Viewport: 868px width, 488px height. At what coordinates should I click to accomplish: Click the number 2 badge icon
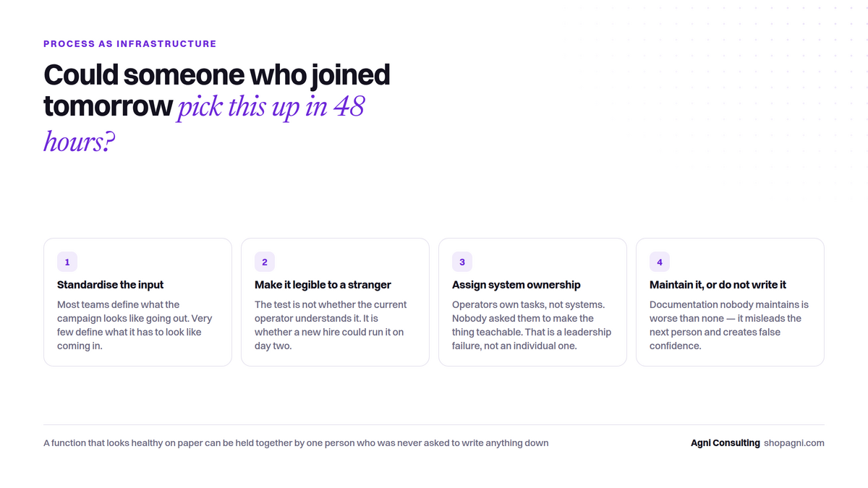[265, 262]
